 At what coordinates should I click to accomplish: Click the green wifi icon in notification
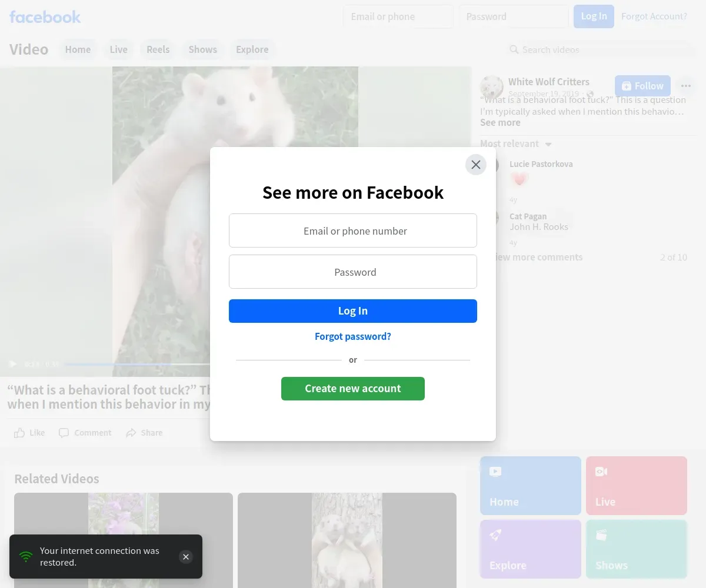pyautogui.click(x=26, y=556)
